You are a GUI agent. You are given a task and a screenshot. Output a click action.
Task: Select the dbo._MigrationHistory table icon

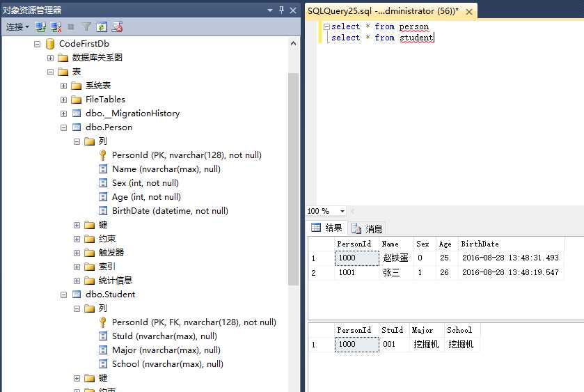coord(77,113)
